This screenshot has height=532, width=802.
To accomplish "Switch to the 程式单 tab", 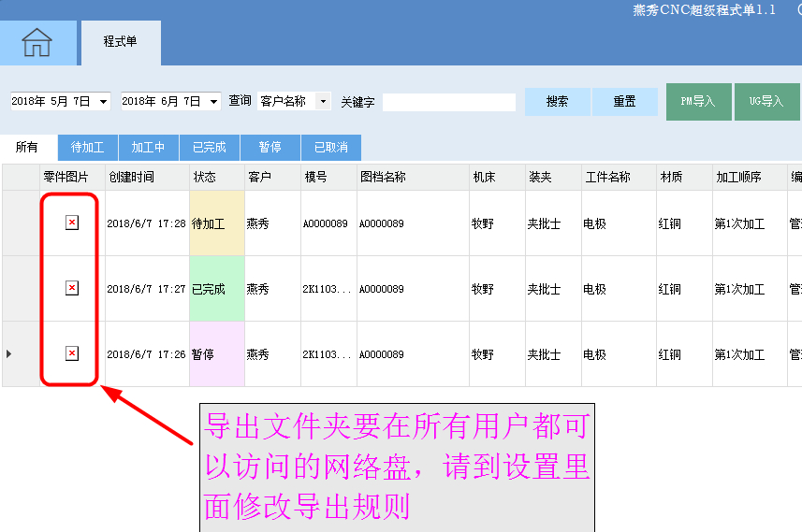I will coord(120,42).
